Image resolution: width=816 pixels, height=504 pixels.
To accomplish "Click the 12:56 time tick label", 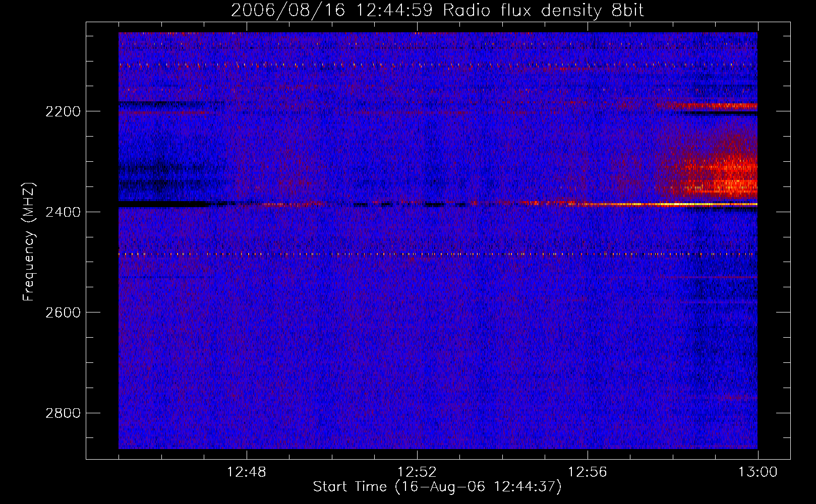I will 588,472.
